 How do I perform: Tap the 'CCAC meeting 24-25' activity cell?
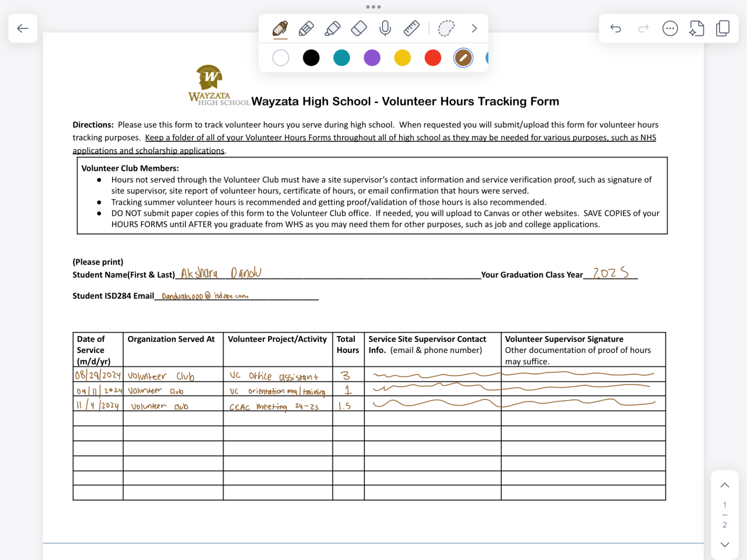278,404
